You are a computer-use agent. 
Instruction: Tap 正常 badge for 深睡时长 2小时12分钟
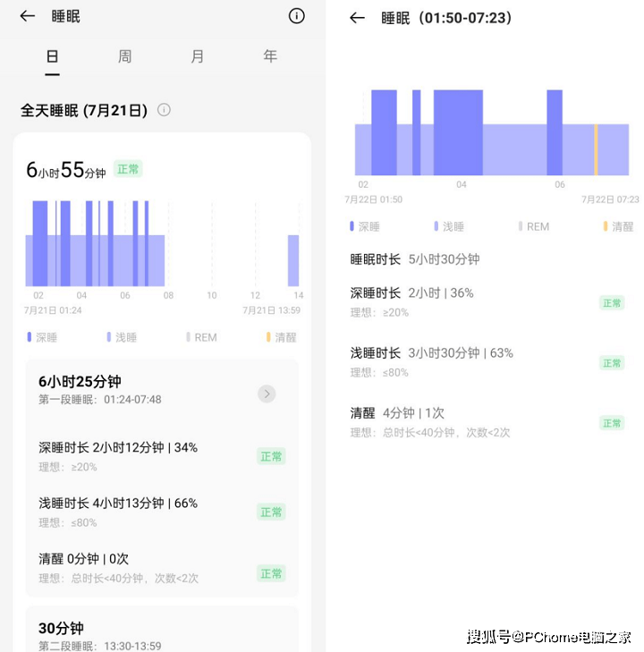pos(271,456)
